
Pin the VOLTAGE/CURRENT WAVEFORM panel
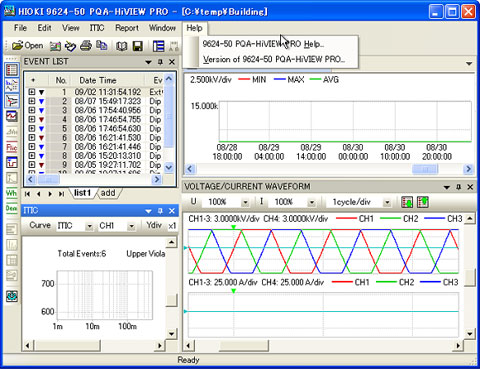point(458,187)
